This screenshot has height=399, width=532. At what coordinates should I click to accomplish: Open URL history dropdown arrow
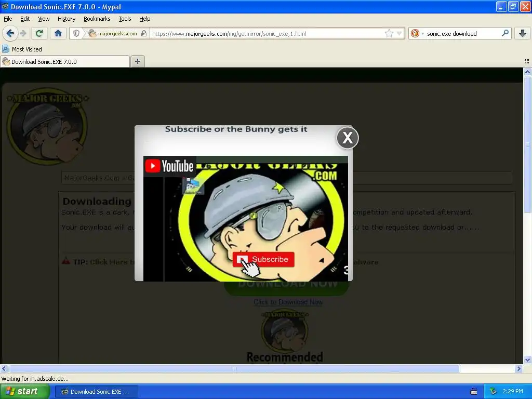point(400,33)
